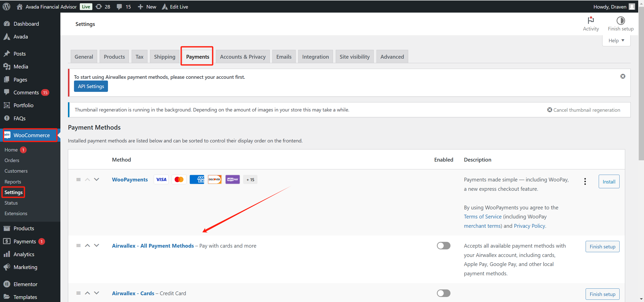The image size is (644, 302).
Task: Open the comments bubble in the admin bar
Action: click(x=120, y=7)
